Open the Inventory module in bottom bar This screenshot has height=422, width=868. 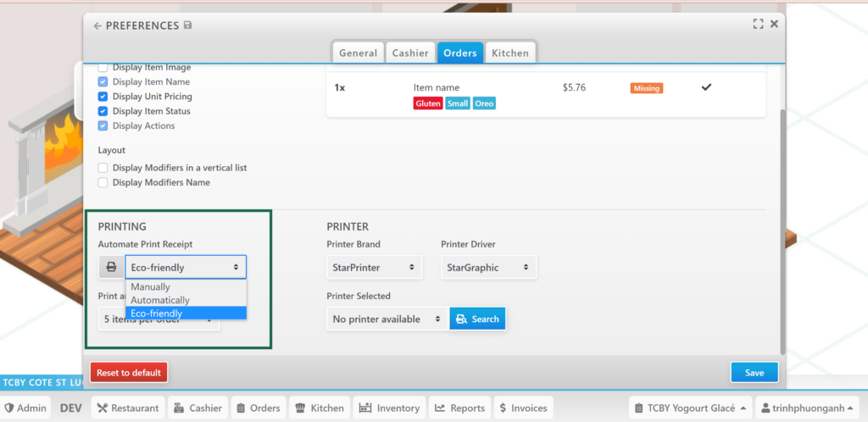(388, 408)
